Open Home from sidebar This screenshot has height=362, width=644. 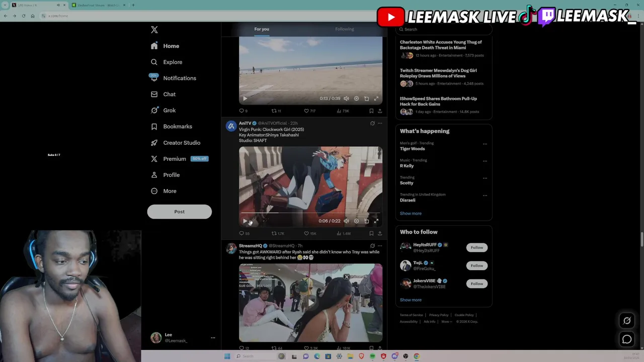pos(165,46)
